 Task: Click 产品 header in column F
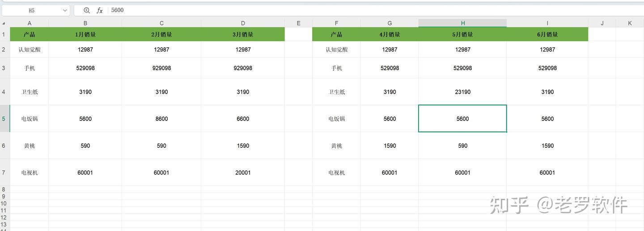[x=336, y=34]
